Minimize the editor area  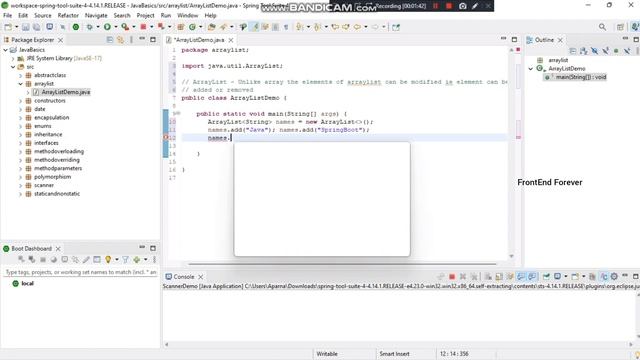[503, 39]
